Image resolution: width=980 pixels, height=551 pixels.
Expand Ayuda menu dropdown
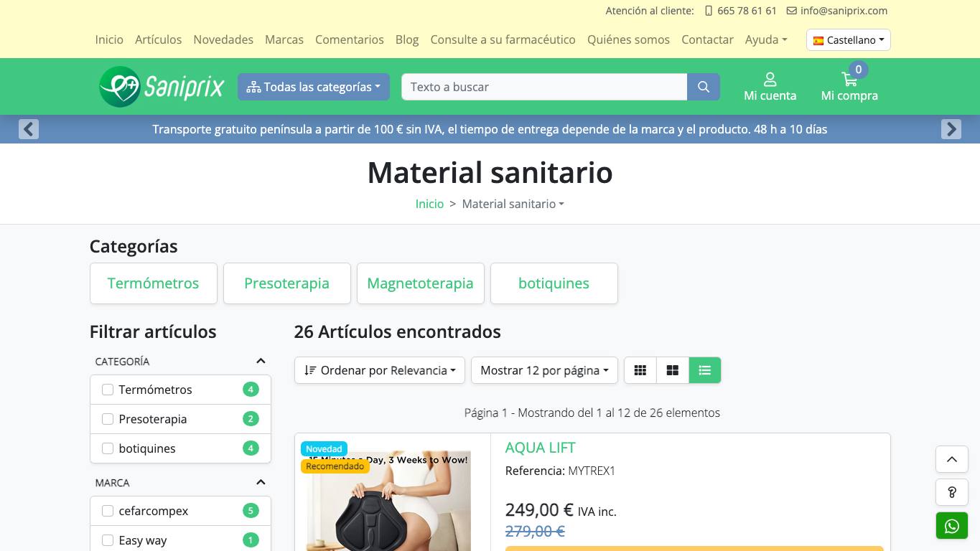coord(766,39)
